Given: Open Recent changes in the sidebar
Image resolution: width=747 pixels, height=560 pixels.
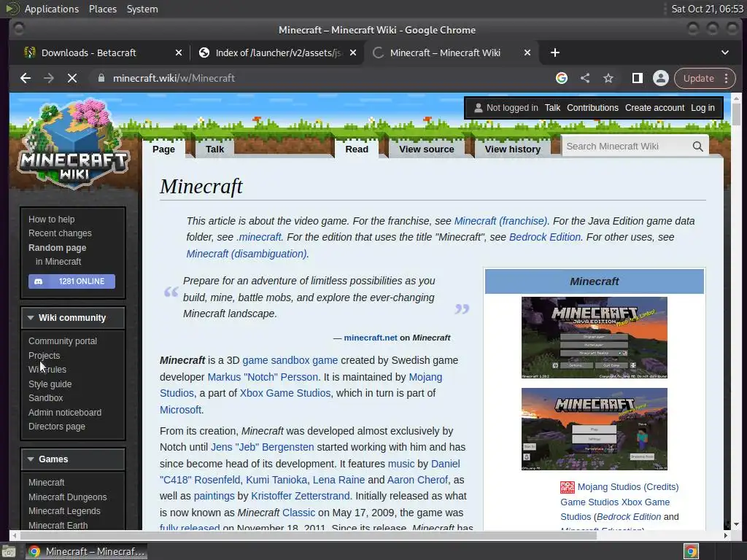Looking at the screenshot, I should click(x=60, y=233).
